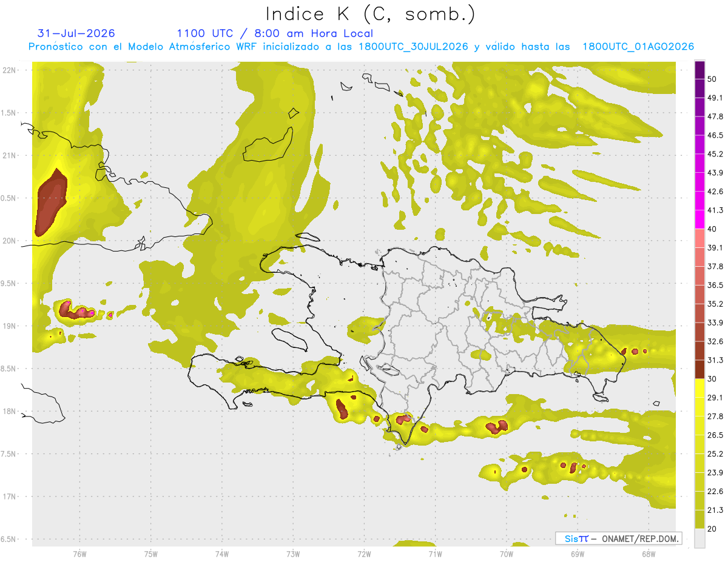Click the '72W' longitude axis label
The width and height of the screenshot is (728, 562).
click(x=364, y=554)
